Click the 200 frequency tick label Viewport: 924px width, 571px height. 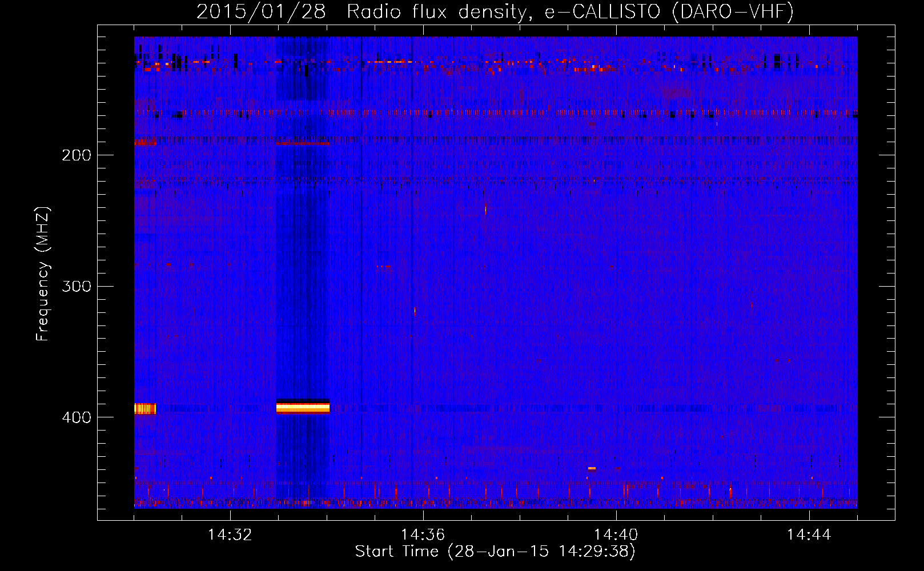point(77,155)
